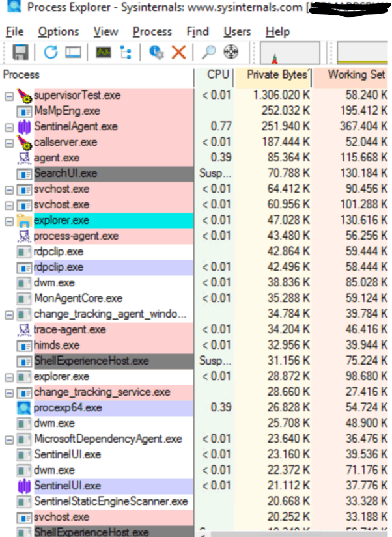Click the 195.412 K working set value
This screenshot has width=392, height=537.
click(363, 111)
